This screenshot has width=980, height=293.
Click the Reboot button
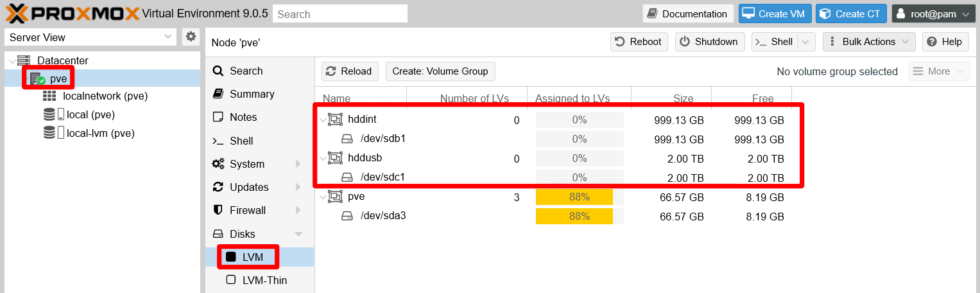tap(639, 42)
